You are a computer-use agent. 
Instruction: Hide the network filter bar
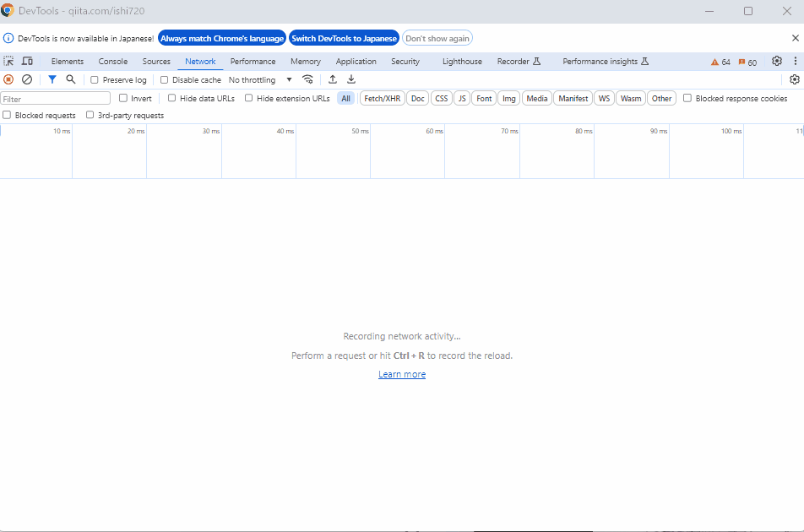point(52,79)
